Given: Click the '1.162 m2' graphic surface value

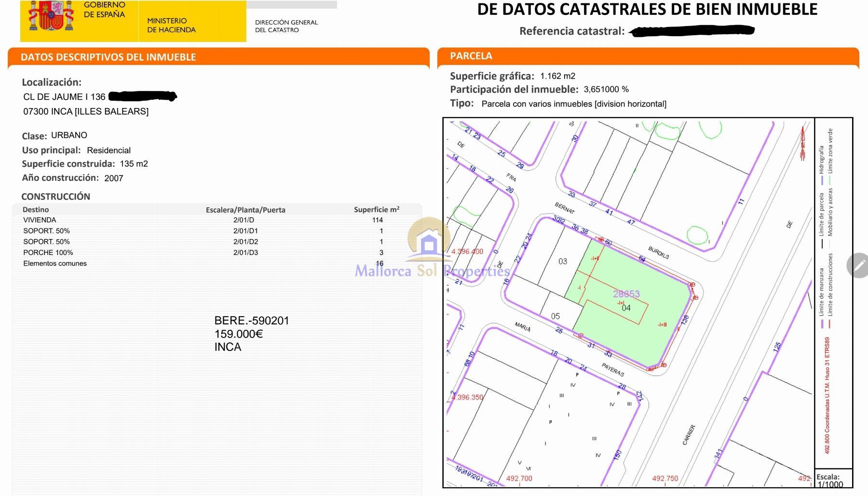Looking at the screenshot, I should 557,76.
